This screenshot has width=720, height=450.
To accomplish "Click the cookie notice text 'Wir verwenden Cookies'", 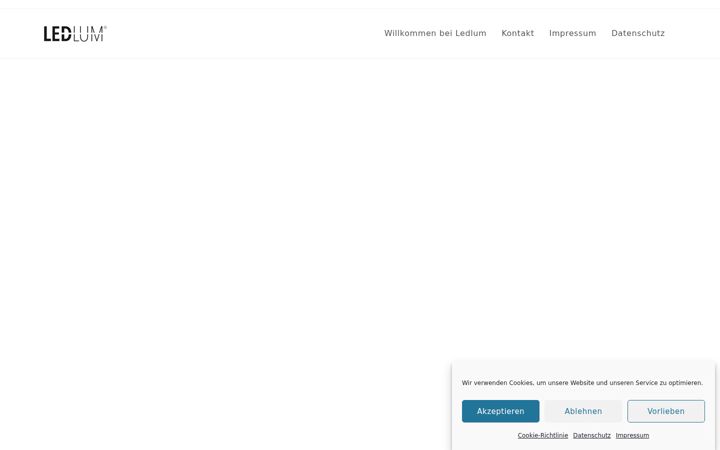I will [498, 382].
